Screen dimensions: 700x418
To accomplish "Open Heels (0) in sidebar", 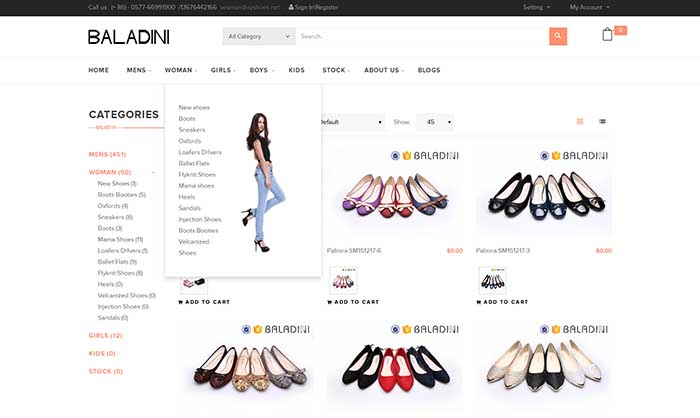I will [110, 284].
